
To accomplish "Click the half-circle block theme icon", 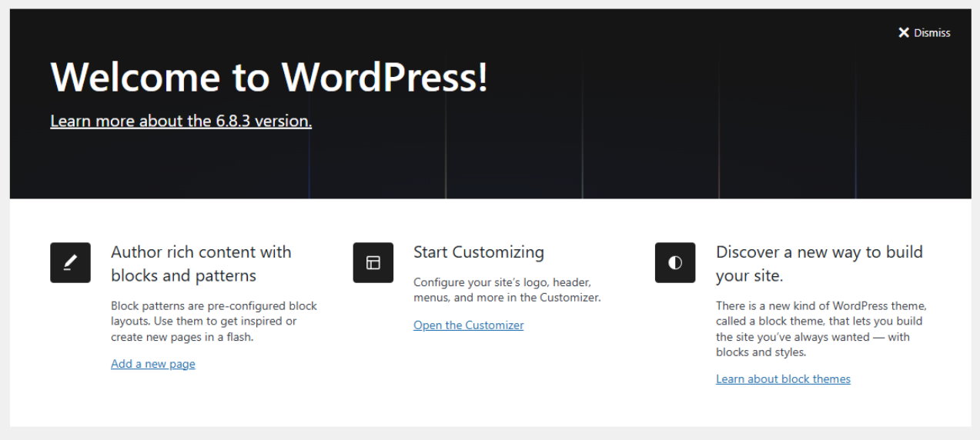I will coord(675,262).
